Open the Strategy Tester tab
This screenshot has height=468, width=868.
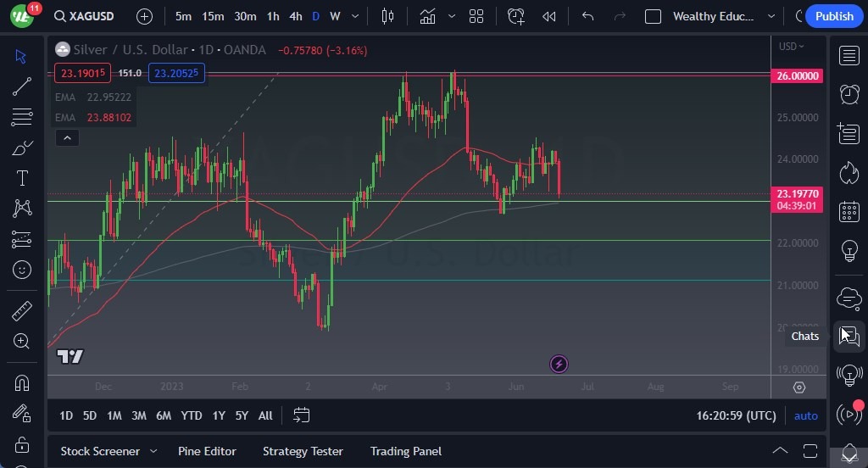303,451
